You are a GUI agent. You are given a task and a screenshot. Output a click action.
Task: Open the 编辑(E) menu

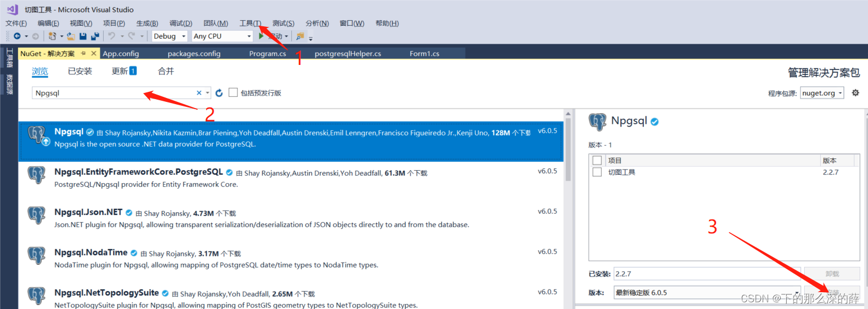[x=48, y=23]
